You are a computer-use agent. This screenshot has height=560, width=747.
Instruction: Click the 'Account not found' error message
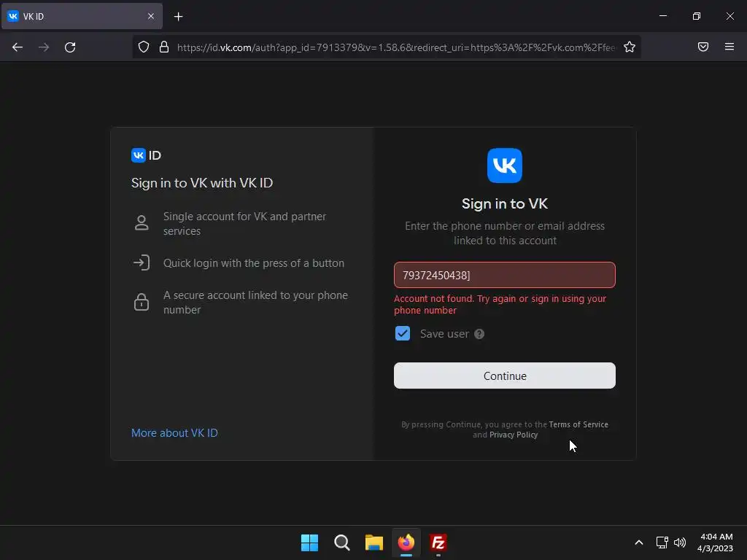500,304
